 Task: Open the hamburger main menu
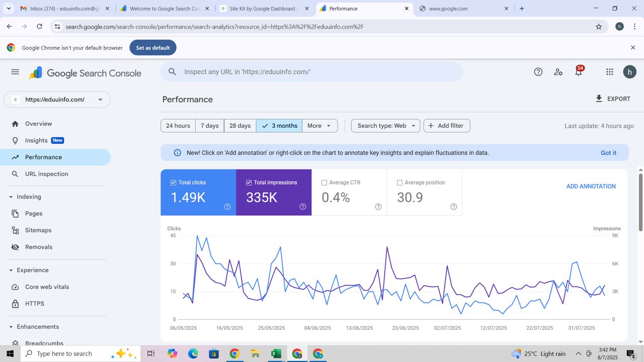tap(15, 72)
